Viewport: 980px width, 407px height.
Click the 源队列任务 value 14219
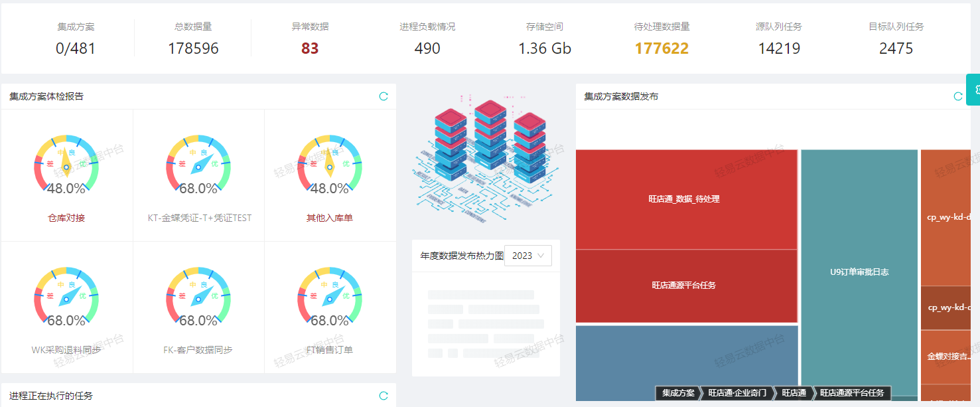click(x=779, y=48)
